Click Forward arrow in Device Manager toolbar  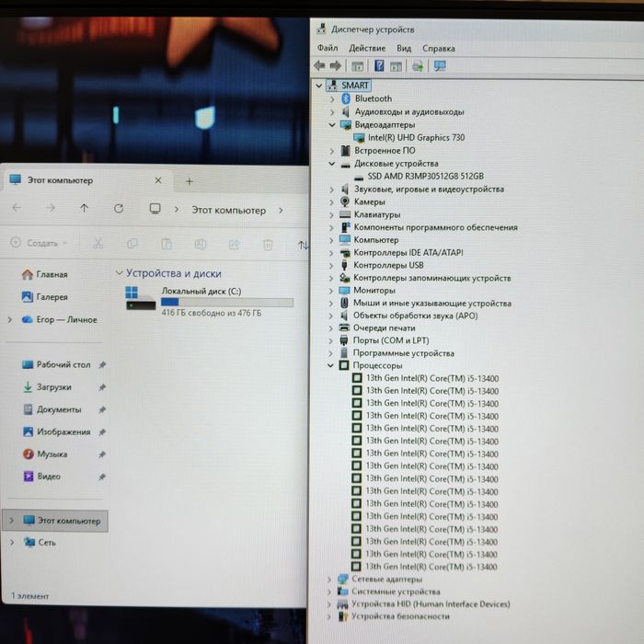336,65
